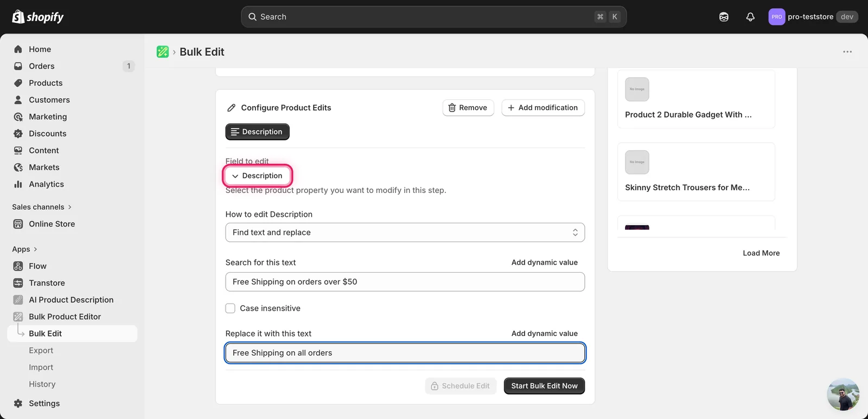Click Add dynamic value for search text
This screenshot has width=868, height=419.
point(545,262)
